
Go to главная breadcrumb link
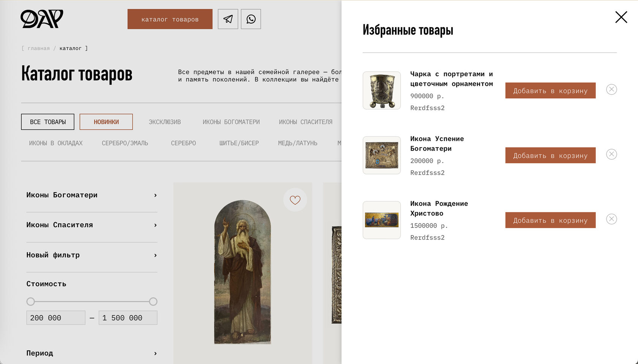39,48
